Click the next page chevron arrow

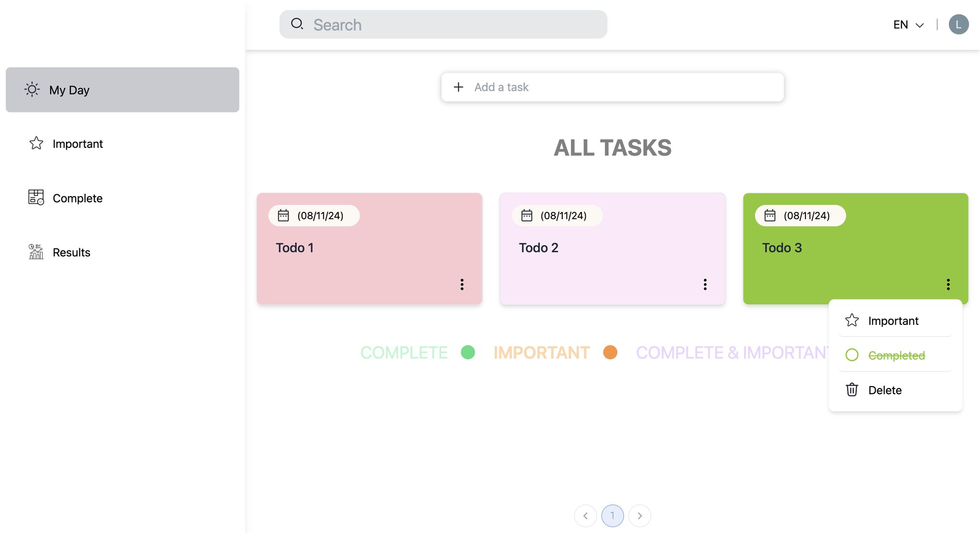pos(640,515)
